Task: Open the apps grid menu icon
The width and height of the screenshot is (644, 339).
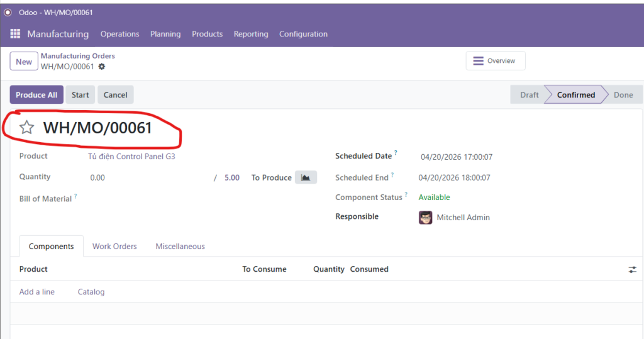Action: 15,34
